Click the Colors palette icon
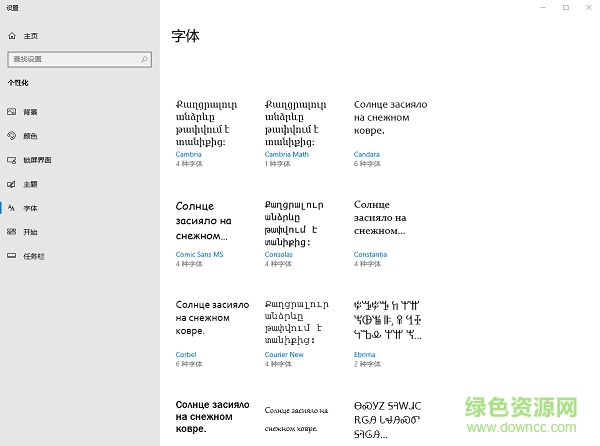This screenshot has width=600, height=446. click(12, 135)
